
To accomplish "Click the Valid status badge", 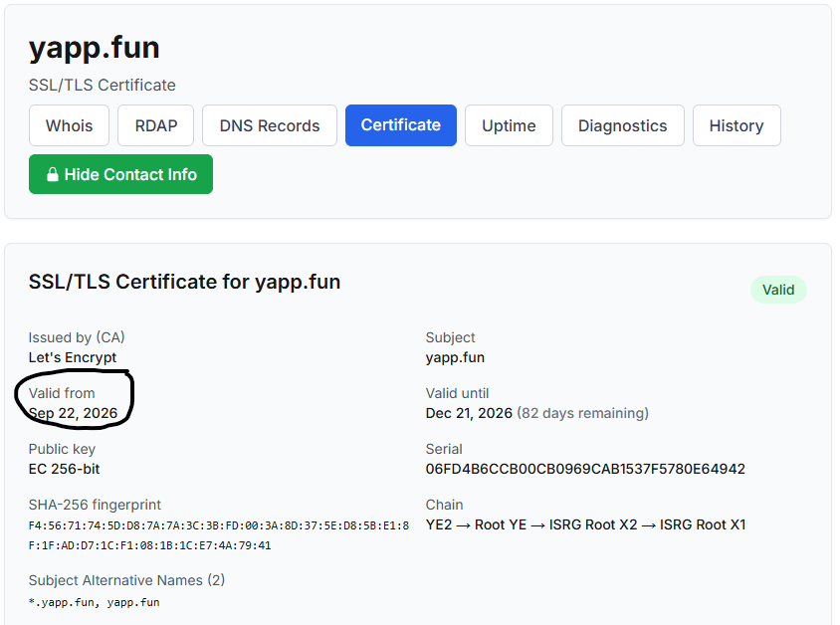I will click(778, 290).
